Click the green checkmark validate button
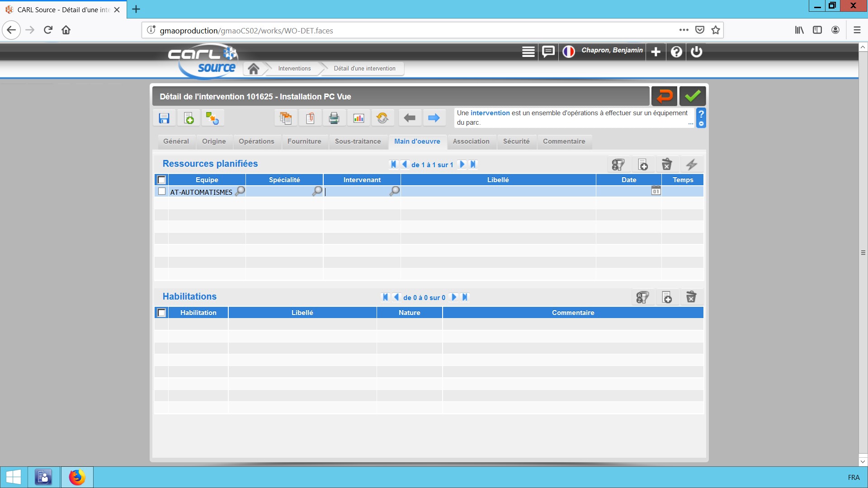The width and height of the screenshot is (868, 488). tap(692, 96)
